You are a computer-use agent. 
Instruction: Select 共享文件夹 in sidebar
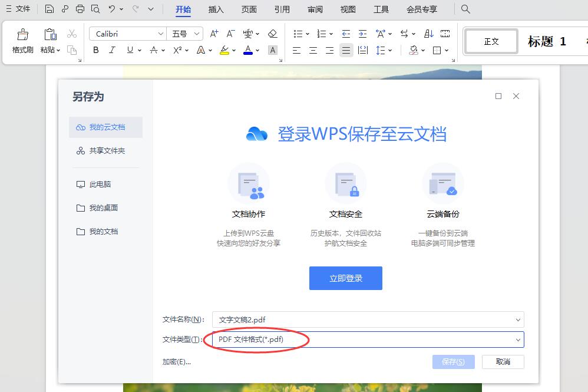point(105,151)
